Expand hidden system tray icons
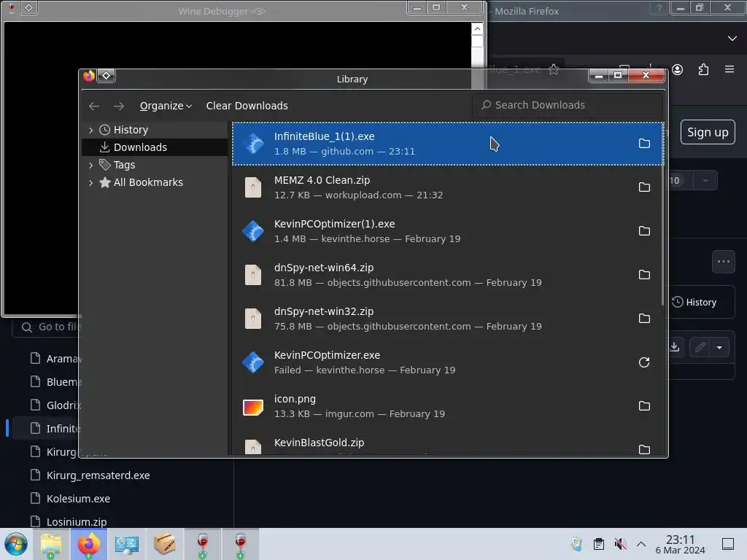 pos(641,544)
